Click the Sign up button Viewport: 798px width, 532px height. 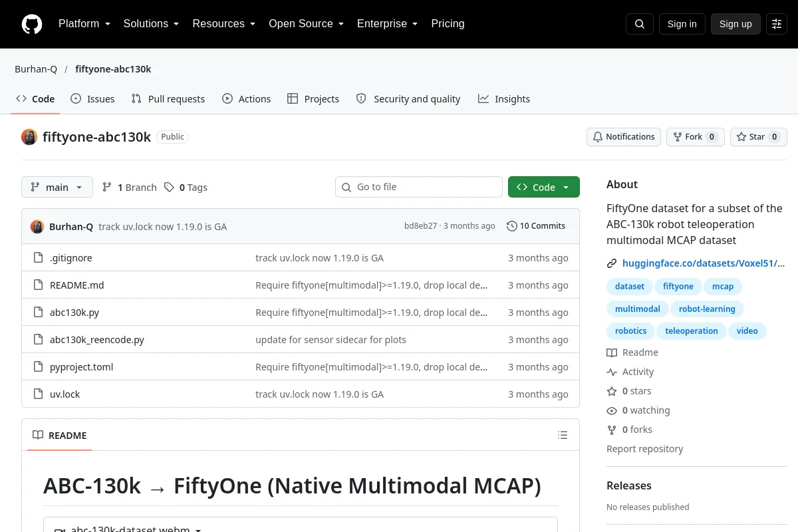click(x=735, y=24)
